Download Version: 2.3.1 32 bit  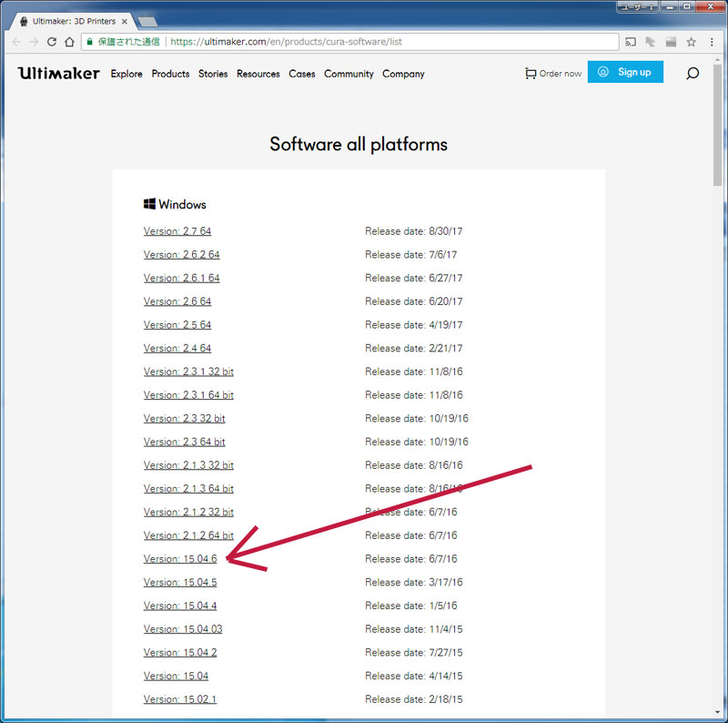pyautogui.click(x=188, y=372)
